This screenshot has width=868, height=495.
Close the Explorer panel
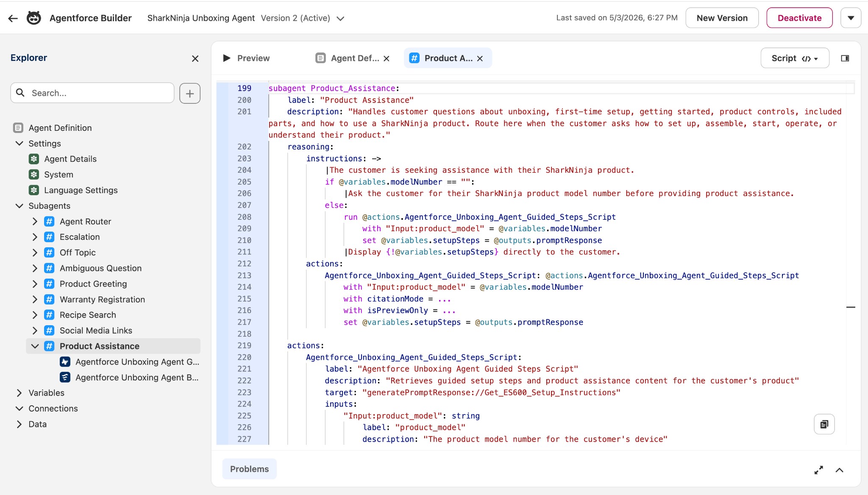coord(195,58)
